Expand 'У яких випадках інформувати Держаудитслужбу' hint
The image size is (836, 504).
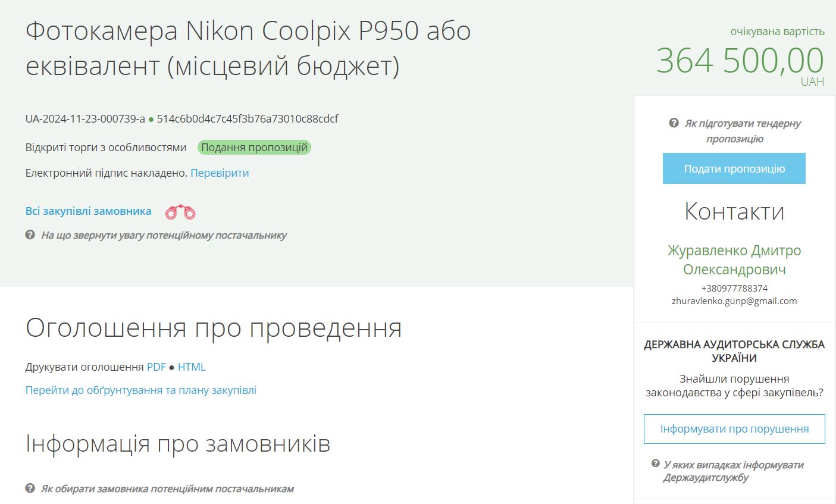point(734,471)
